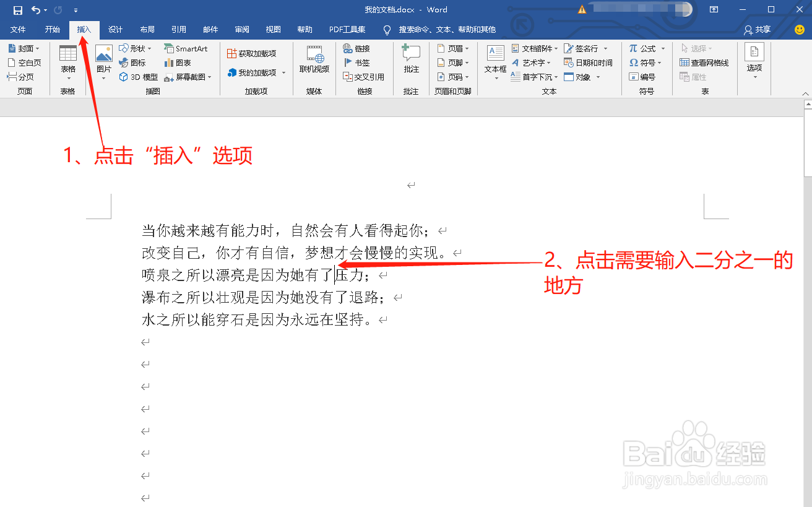812x507 pixels.
Task: Click the 搜索命令 search box
Action: pyautogui.click(x=447, y=30)
